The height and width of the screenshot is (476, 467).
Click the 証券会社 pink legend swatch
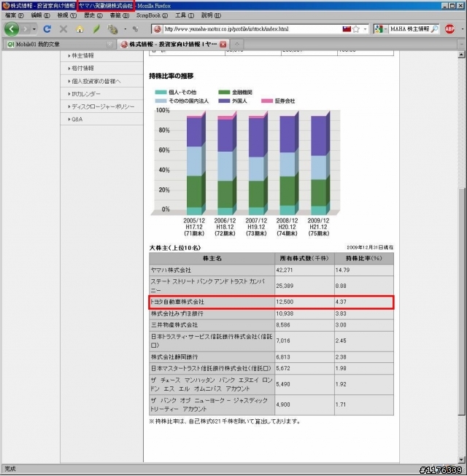tap(267, 101)
